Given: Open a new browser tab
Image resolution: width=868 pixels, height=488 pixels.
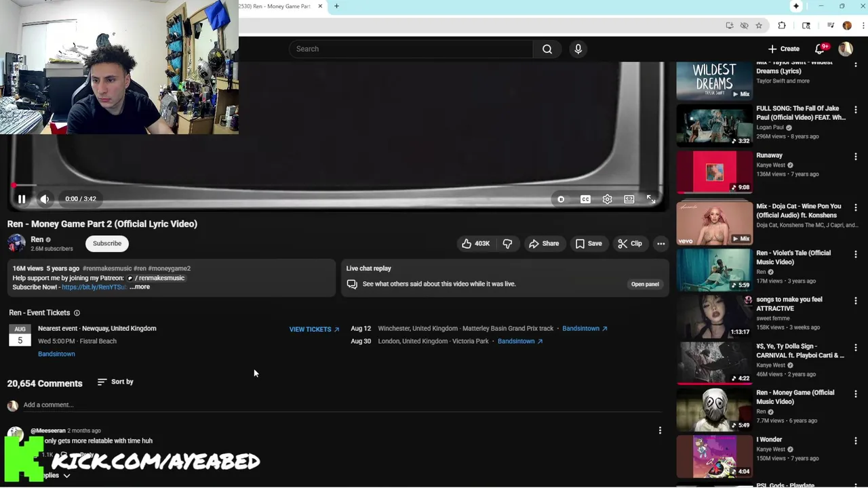Looking at the screenshot, I should tap(336, 6).
